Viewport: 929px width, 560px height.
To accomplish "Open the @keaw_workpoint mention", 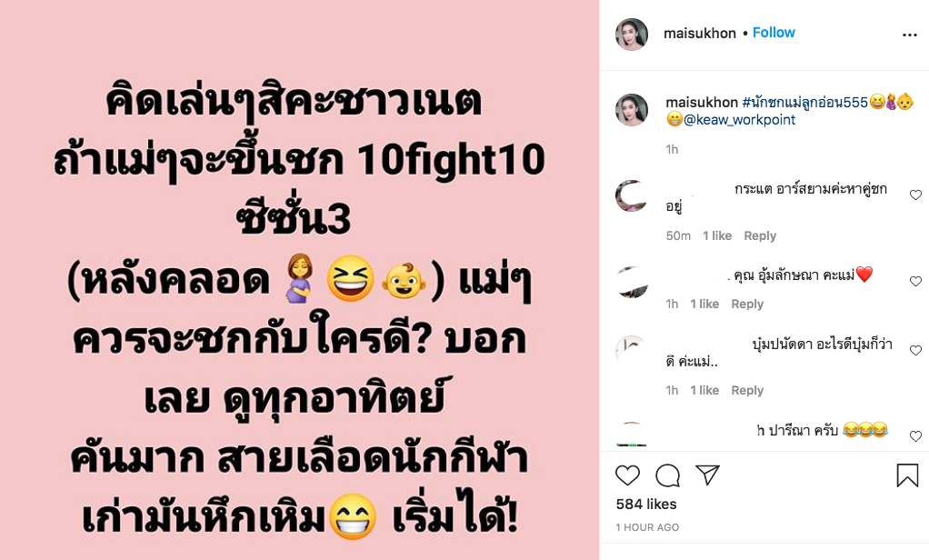I will coord(739,120).
